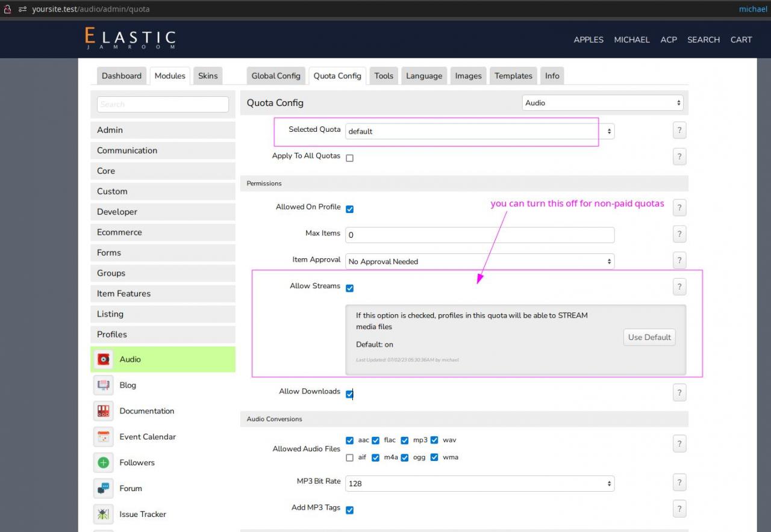Expand the Item Approval dropdown
Screen dimensions: 771x532
(479, 262)
